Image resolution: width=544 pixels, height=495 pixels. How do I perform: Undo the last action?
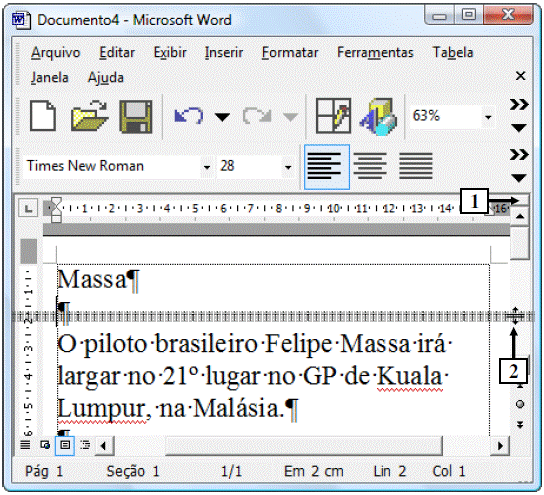pos(188,116)
